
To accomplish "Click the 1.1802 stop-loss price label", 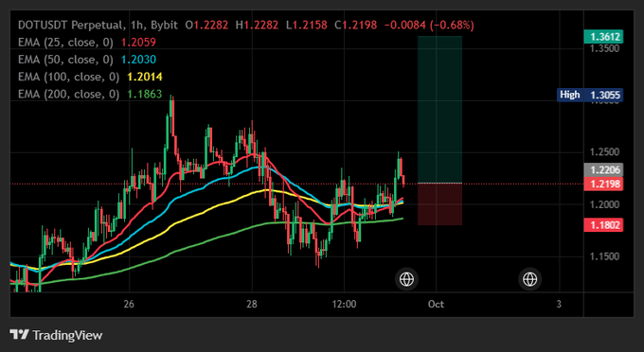I will pyautogui.click(x=603, y=225).
